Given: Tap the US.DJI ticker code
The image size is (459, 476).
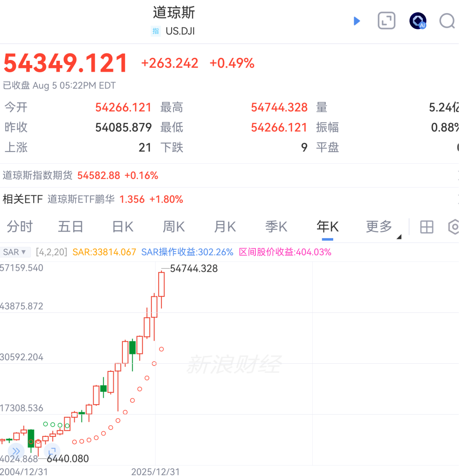Looking at the screenshot, I should click(x=180, y=31).
